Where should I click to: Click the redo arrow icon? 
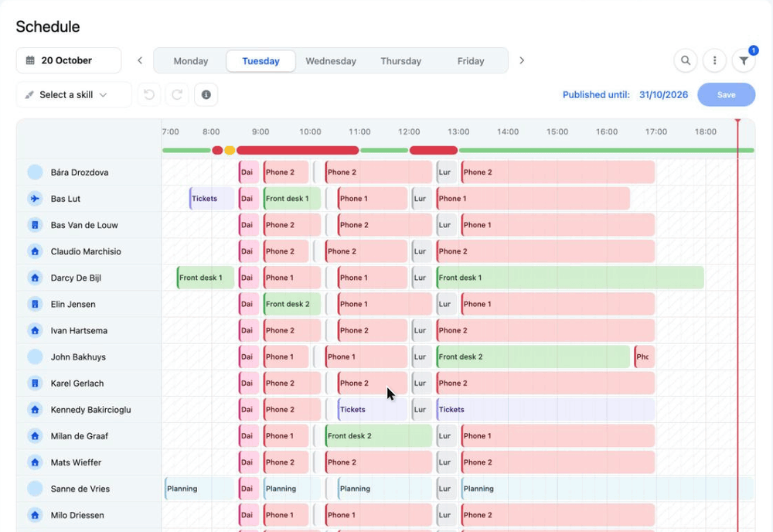pos(178,94)
